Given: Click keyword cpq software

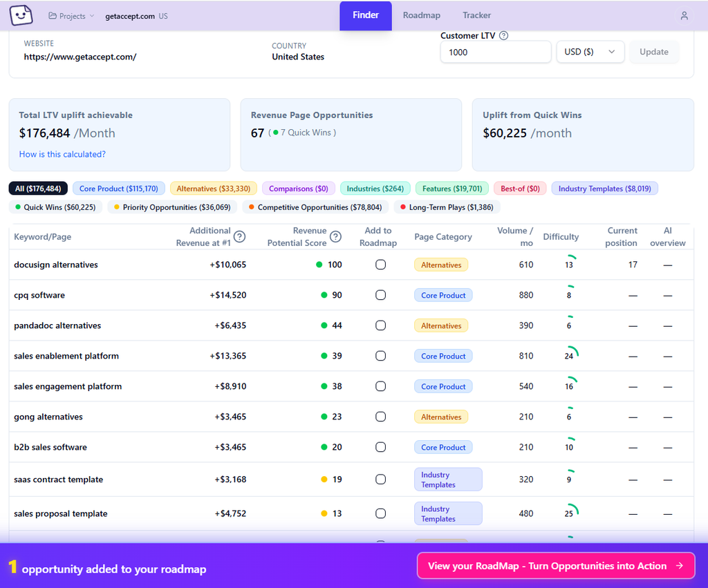Looking at the screenshot, I should tap(39, 295).
